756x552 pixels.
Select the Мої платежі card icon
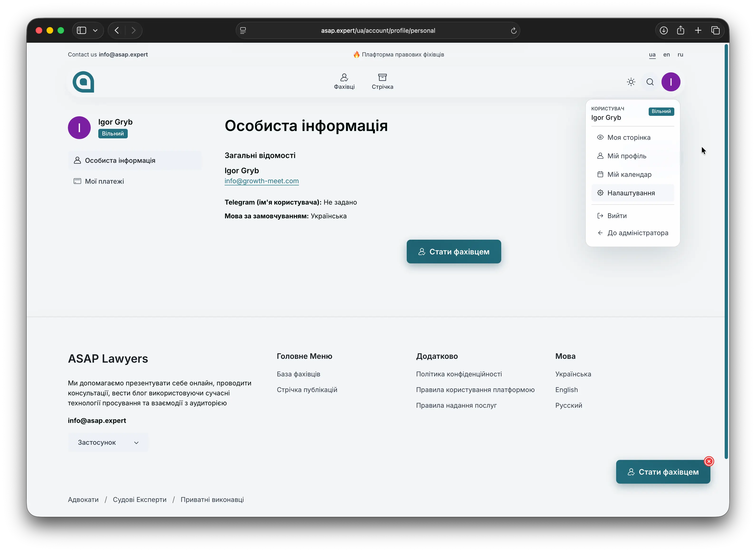pyautogui.click(x=77, y=181)
